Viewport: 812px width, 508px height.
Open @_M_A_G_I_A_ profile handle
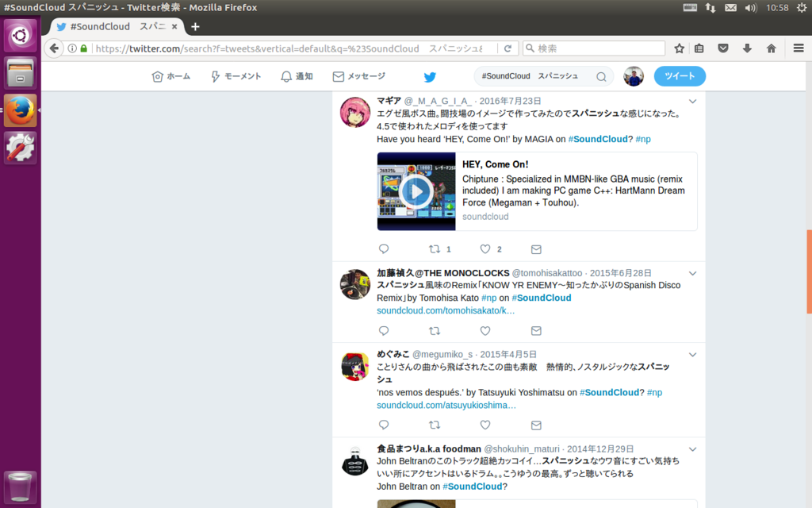click(438, 101)
